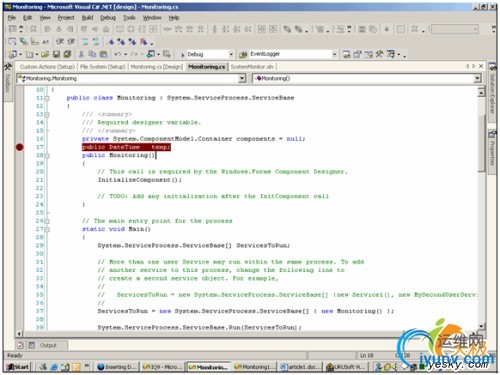Remove the red breakpoint on line 17
This screenshot has width=500, height=375.
click(x=20, y=147)
